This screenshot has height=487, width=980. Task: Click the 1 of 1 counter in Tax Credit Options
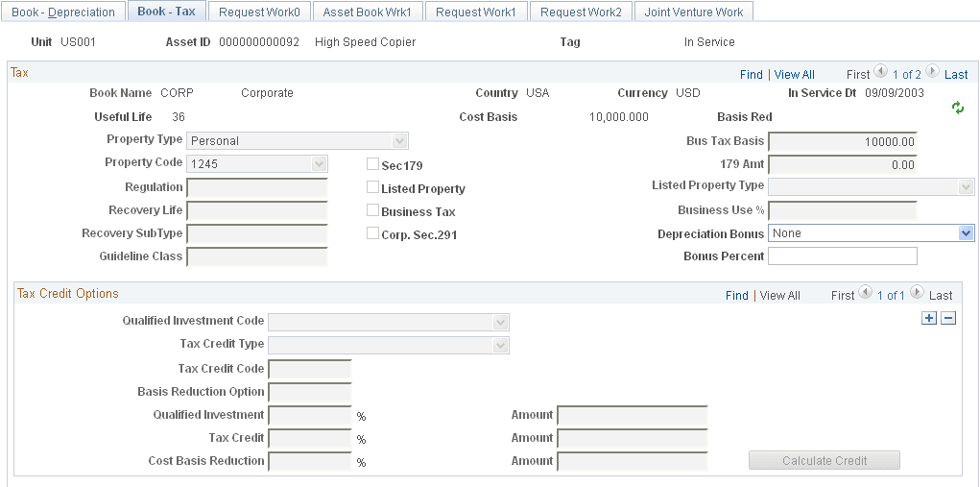[892, 295]
